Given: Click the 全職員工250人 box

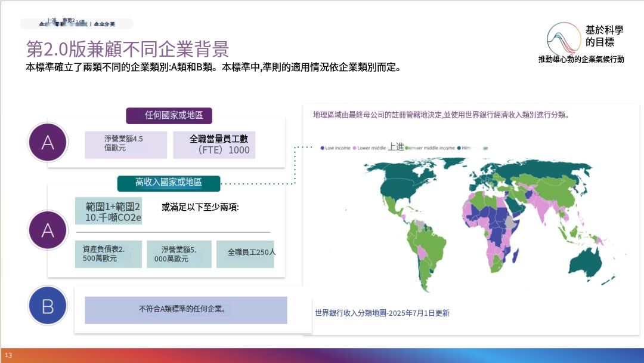Looking at the screenshot, I should pyautogui.click(x=245, y=254).
